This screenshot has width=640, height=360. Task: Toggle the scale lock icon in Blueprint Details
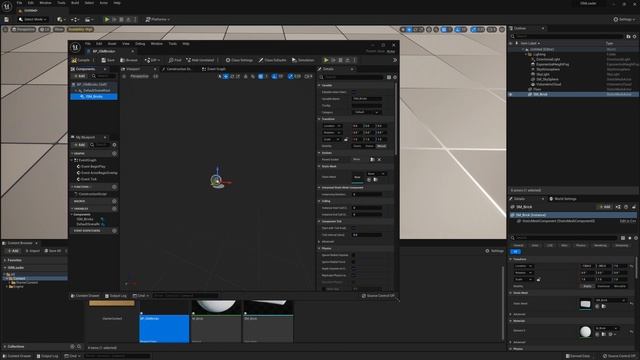coord(346,140)
